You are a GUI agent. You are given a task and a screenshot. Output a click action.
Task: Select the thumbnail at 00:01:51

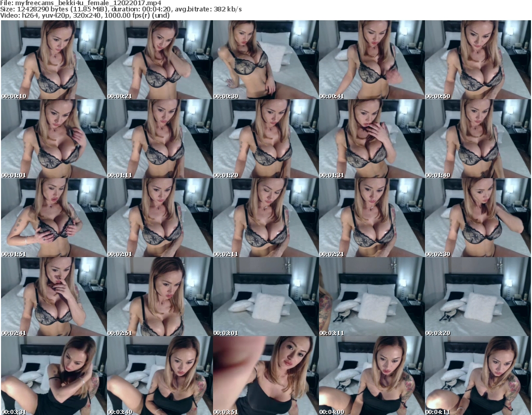pyautogui.click(x=54, y=218)
